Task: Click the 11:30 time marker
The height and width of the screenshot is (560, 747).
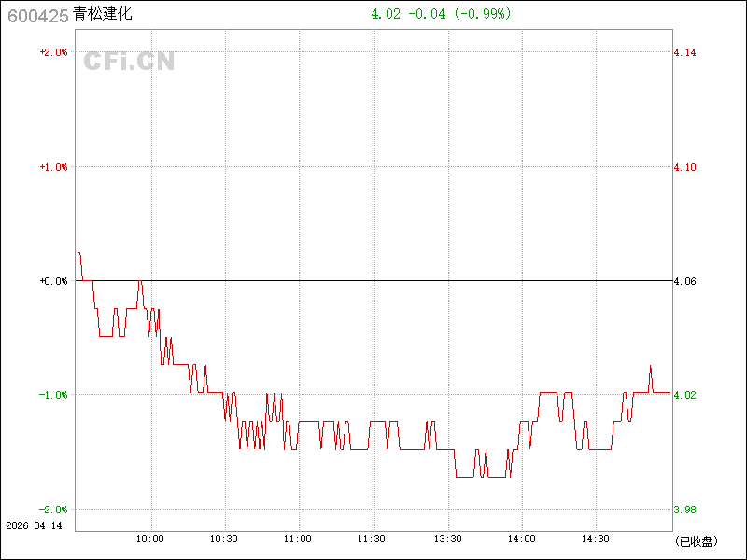Action: pos(373,539)
